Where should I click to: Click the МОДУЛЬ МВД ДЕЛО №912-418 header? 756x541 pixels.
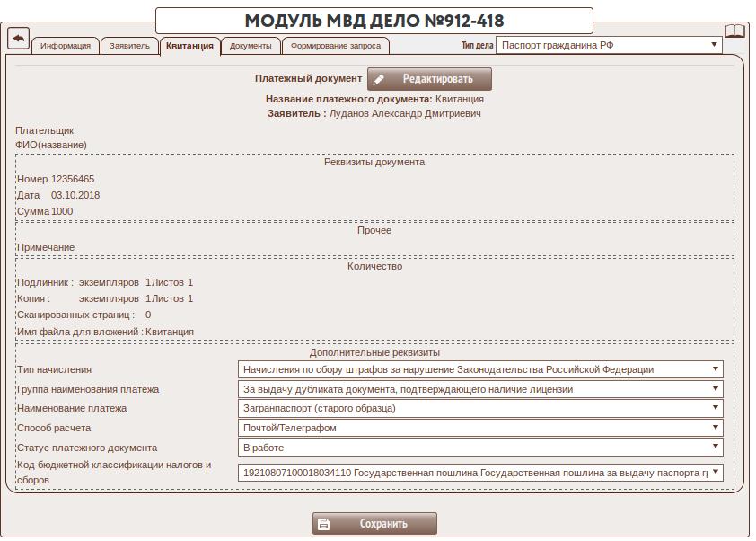pyautogui.click(x=374, y=21)
